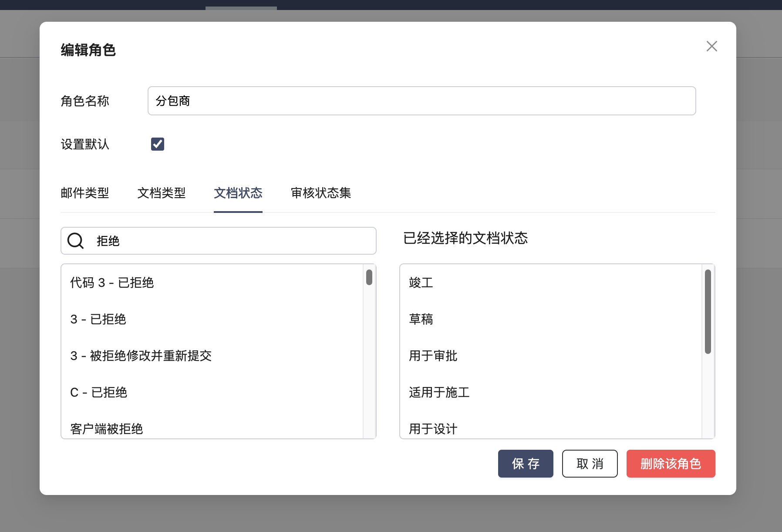Image resolution: width=782 pixels, height=532 pixels.
Task: Switch to the 邮件类型 tab
Action: click(x=85, y=193)
